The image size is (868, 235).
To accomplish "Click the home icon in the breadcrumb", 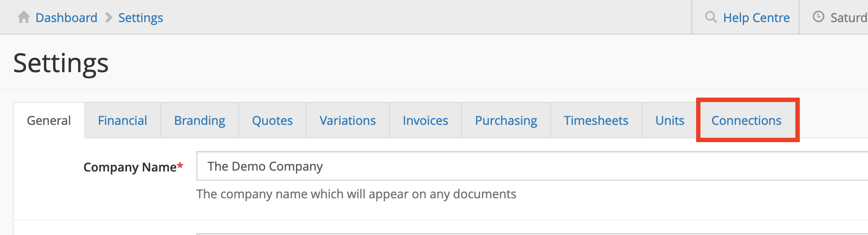I will (24, 17).
